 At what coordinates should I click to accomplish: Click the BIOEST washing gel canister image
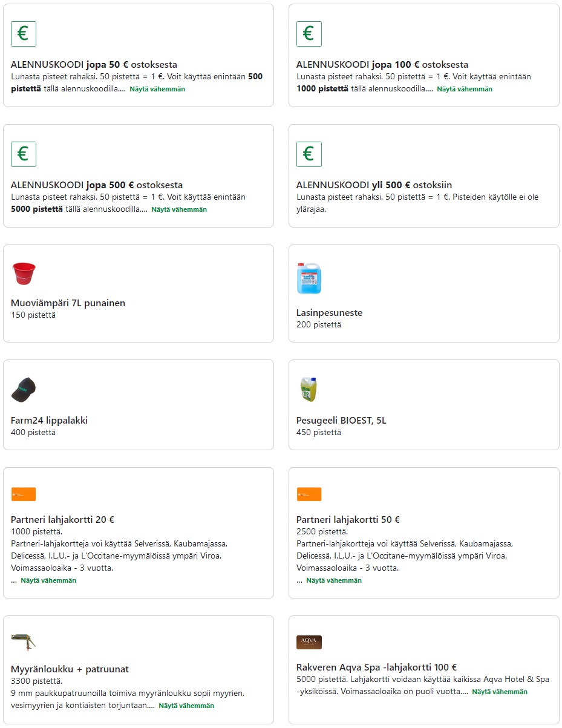point(309,389)
